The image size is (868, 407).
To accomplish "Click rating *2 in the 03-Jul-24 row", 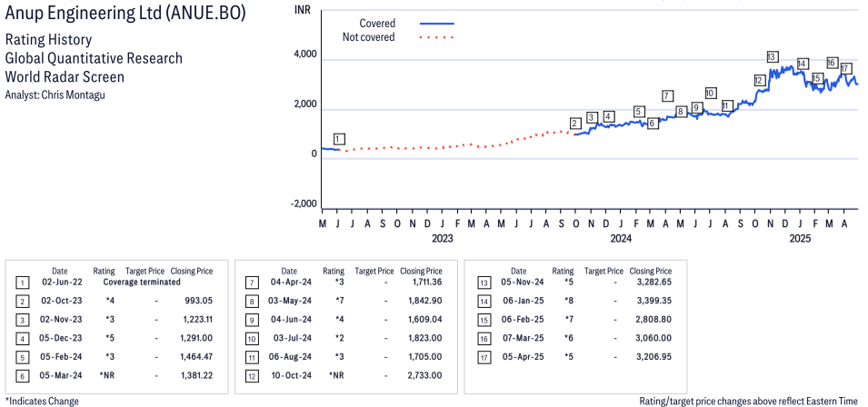I will [x=339, y=339].
